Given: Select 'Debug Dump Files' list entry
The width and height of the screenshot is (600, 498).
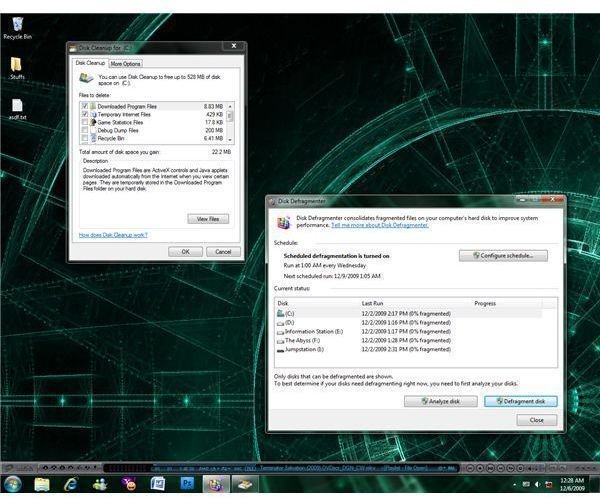Looking at the screenshot, I should tap(153, 130).
